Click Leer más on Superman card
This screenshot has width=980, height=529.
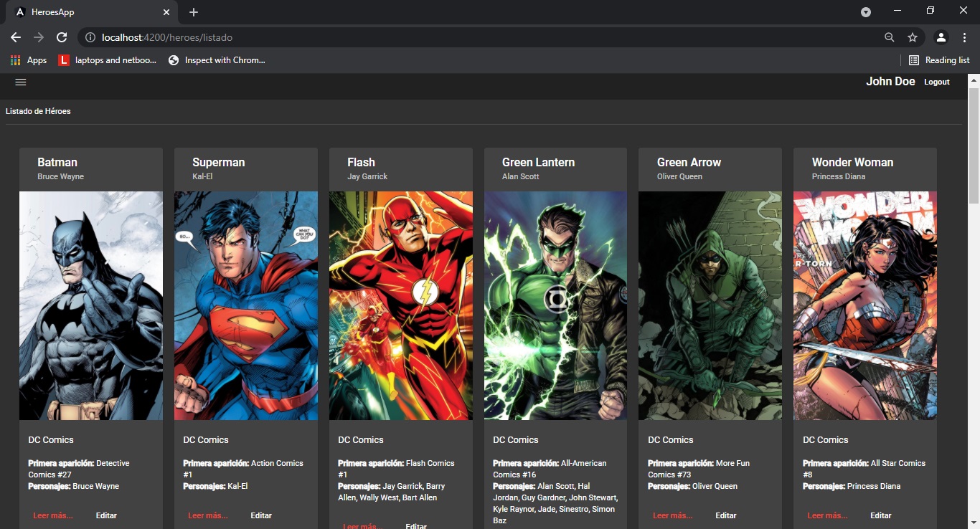(208, 515)
